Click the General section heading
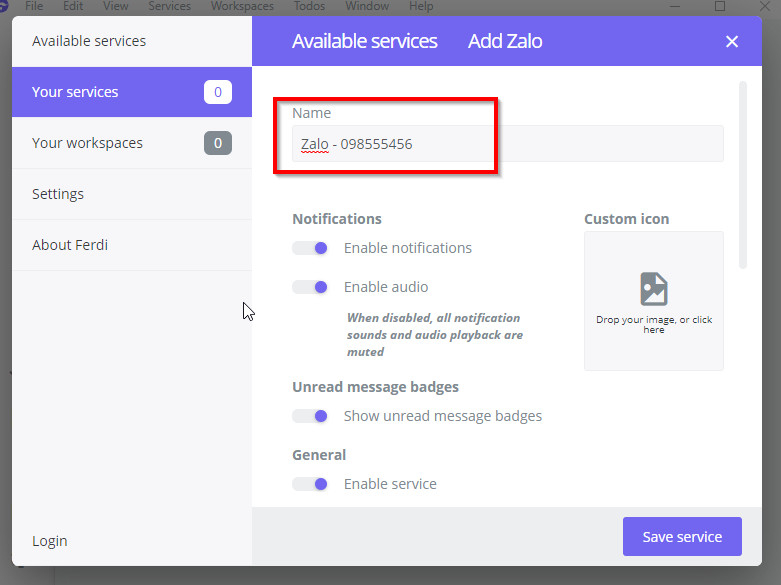The width and height of the screenshot is (781, 585). pos(319,455)
